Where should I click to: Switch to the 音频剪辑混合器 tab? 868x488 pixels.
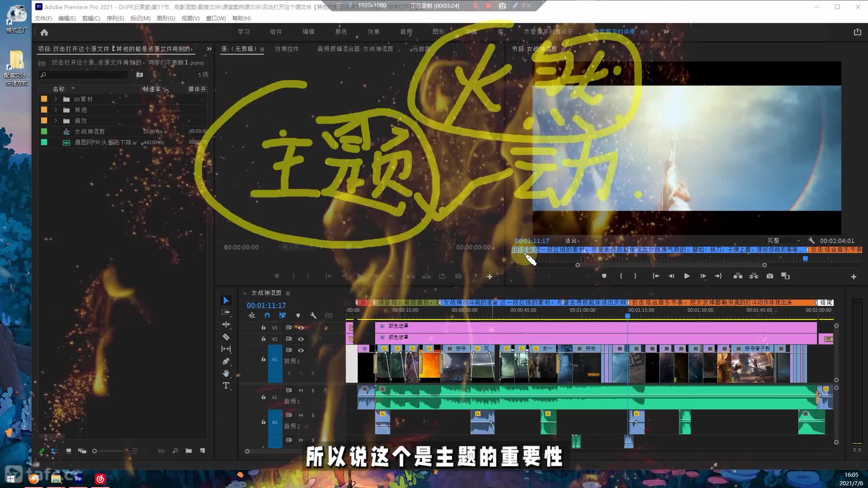pos(355,49)
